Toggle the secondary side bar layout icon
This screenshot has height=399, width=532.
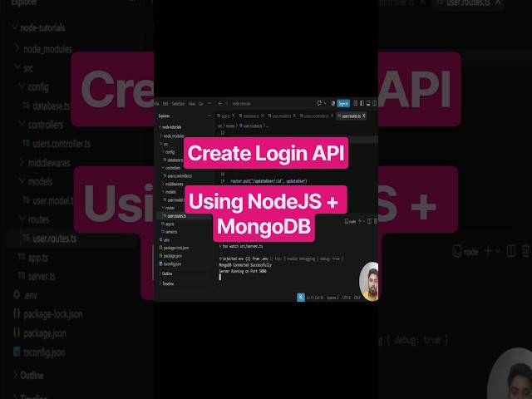(374, 103)
